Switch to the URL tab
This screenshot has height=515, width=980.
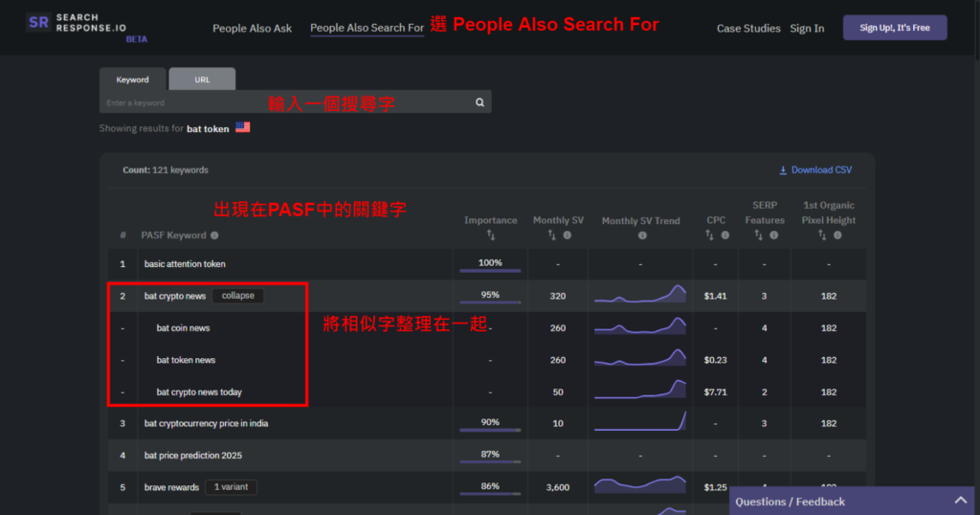202,79
